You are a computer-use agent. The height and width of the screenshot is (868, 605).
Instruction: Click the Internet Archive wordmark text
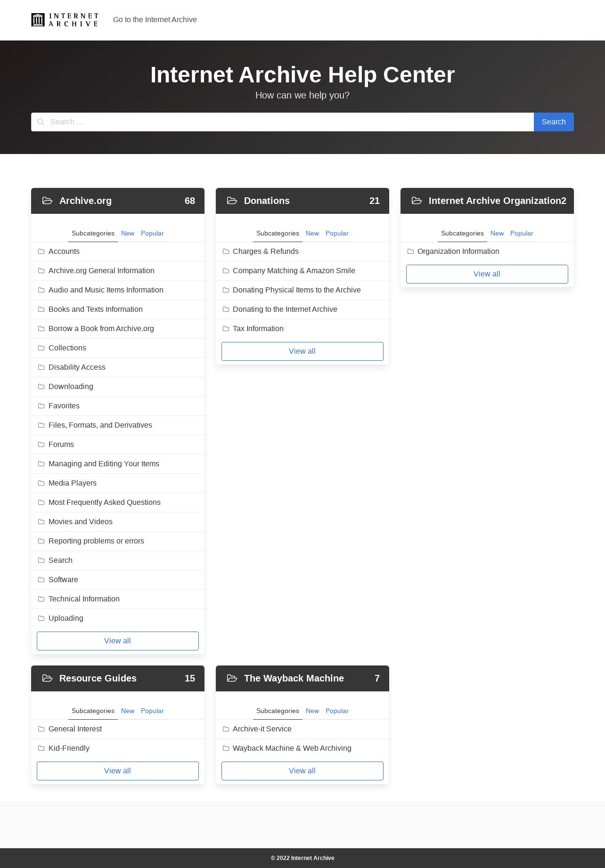click(x=74, y=20)
